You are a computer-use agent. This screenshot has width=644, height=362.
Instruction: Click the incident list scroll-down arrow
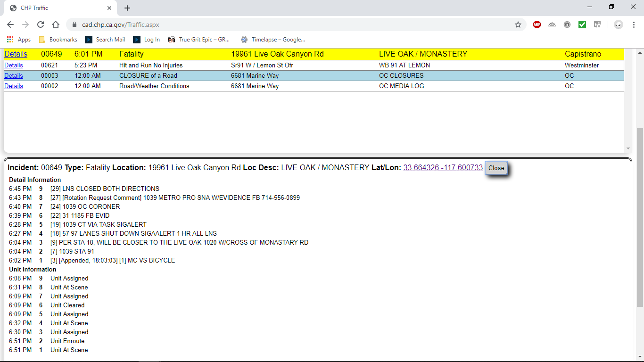point(627,148)
